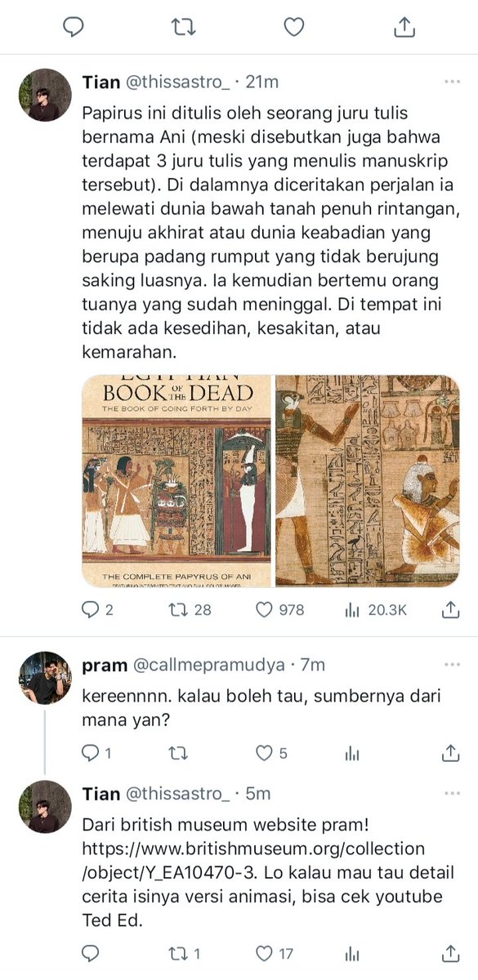Click the reply icon at top of screen

coord(74,27)
